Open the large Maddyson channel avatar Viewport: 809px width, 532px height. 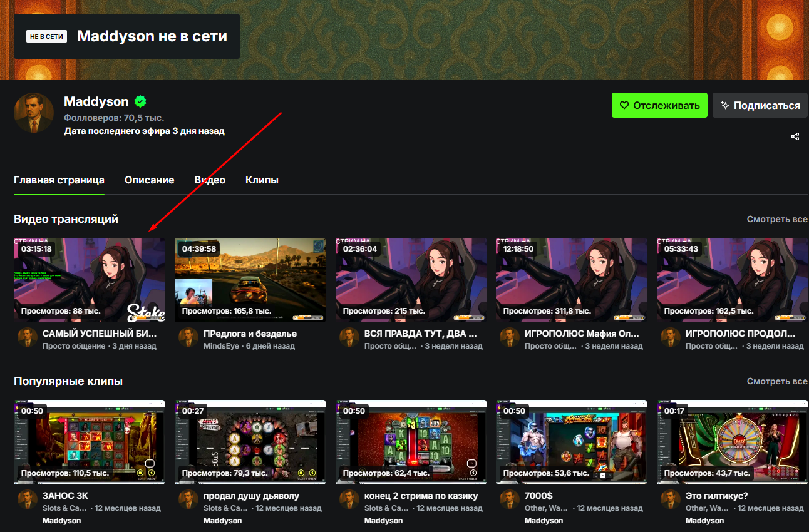coord(34,113)
